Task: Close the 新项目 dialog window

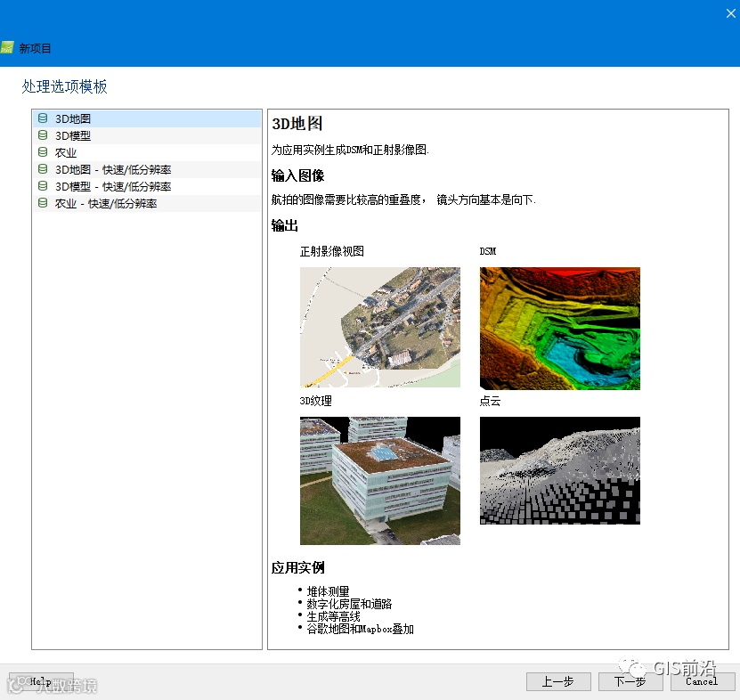Action: pos(730,13)
